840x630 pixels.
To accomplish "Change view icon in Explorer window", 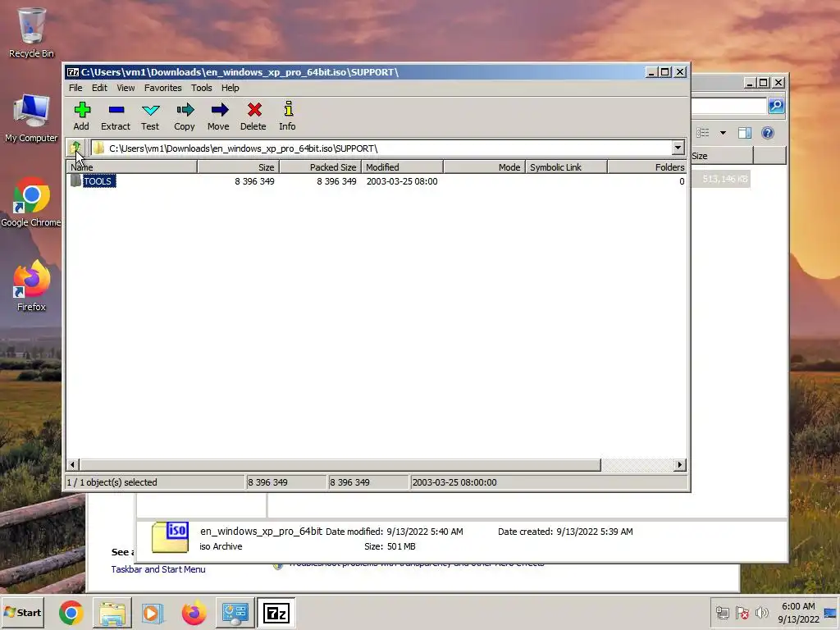I will click(703, 133).
